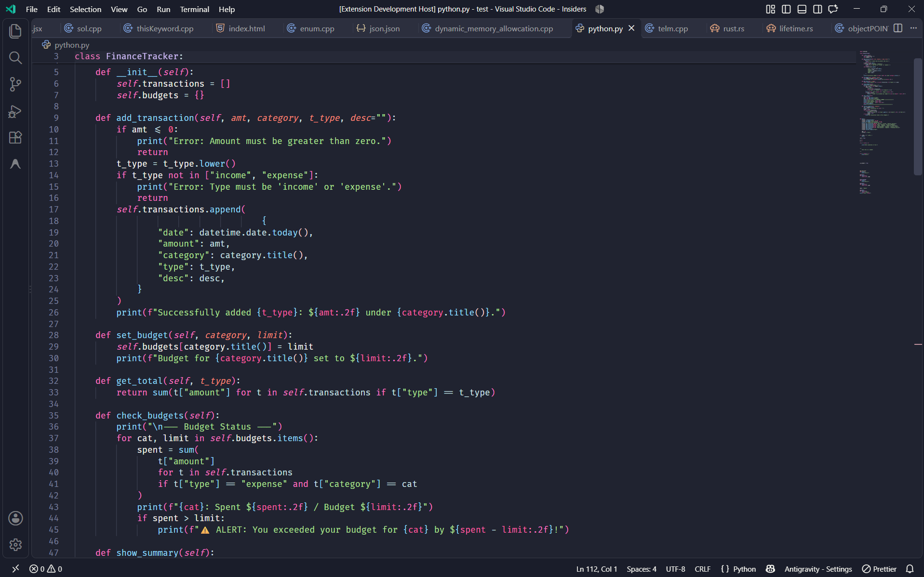Open the Explorer view in activity bar
The width and height of the screenshot is (924, 577).
coord(15,31)
